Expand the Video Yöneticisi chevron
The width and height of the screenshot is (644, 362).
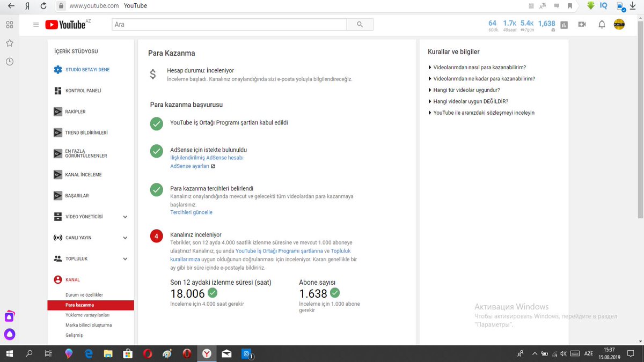click(125, 217)
